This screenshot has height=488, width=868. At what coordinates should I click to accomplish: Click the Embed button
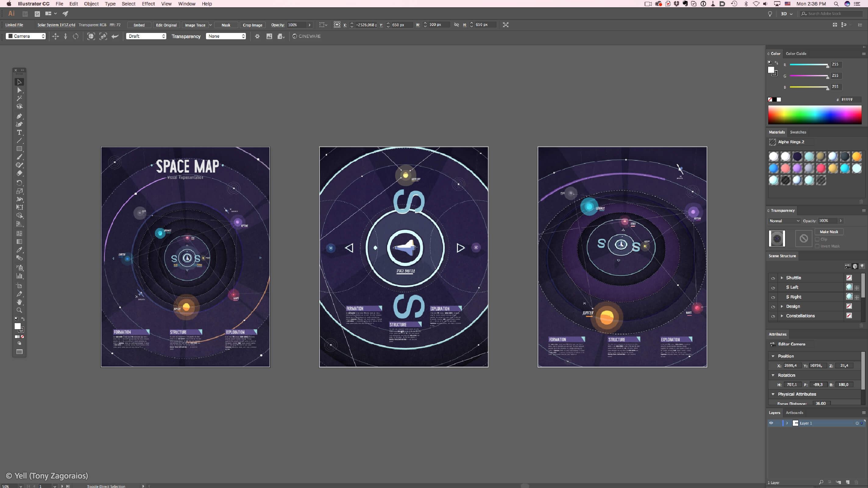click(x=139, y=25)
